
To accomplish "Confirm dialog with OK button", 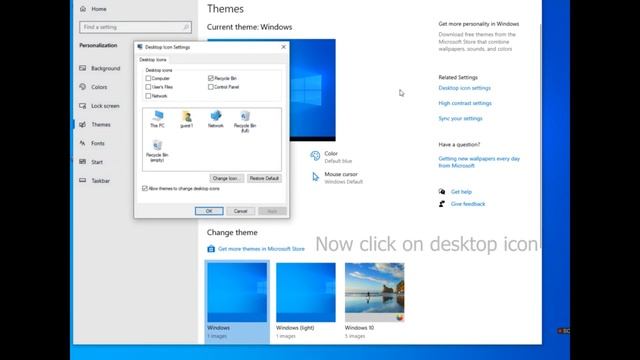I will pos(209,211).
